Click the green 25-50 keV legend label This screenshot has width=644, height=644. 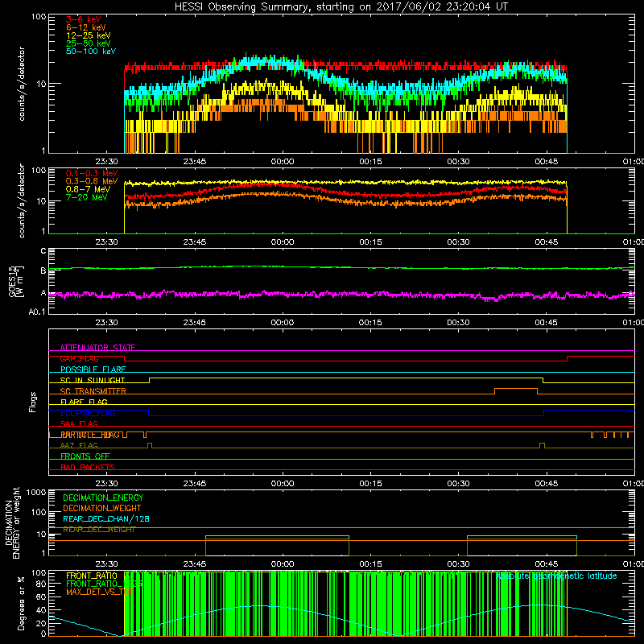coord(88,43)
